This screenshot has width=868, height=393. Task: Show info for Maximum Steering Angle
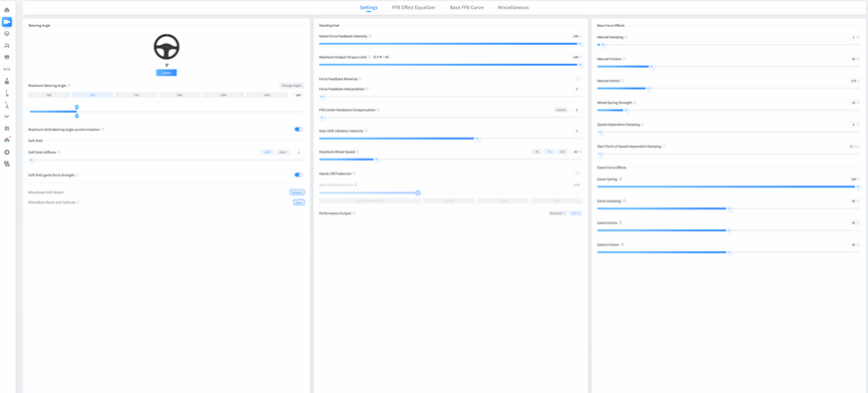click(x=69, y=86)
